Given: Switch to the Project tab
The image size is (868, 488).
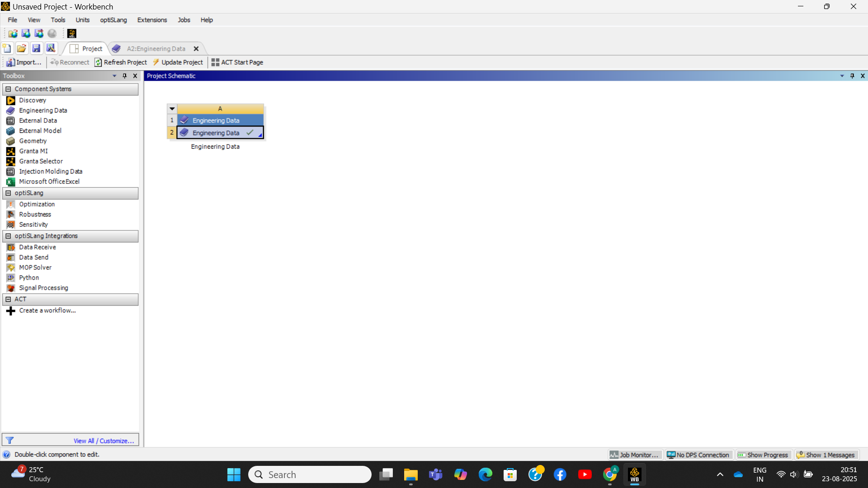Looking at the screenshot, I should (x=86, y=49).
